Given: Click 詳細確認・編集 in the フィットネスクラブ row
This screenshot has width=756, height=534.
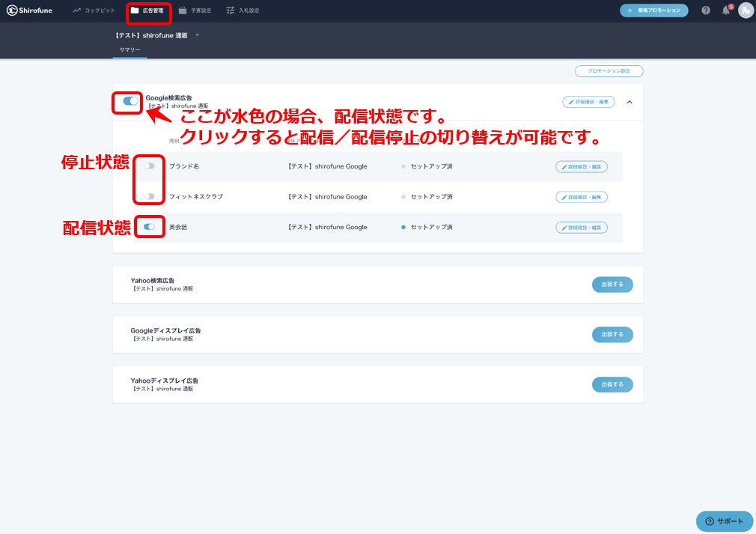Looking at the screenshot, I should coord(582,197).
